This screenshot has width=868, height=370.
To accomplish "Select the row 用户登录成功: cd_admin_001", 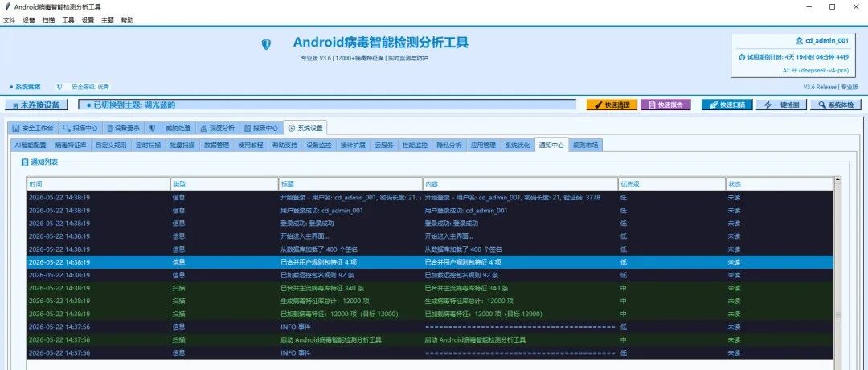I will [x=429, y=211].
